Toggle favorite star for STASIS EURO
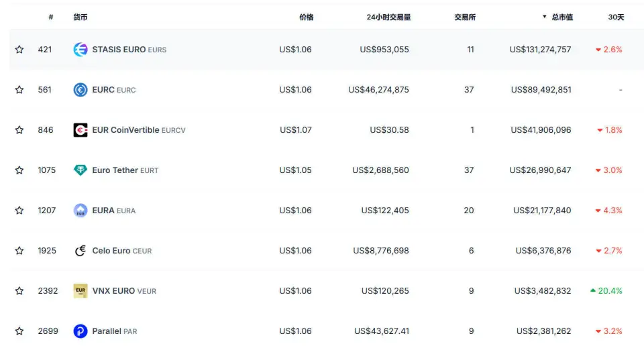Screen dimensions: 644x348 (x=19, y=50)
